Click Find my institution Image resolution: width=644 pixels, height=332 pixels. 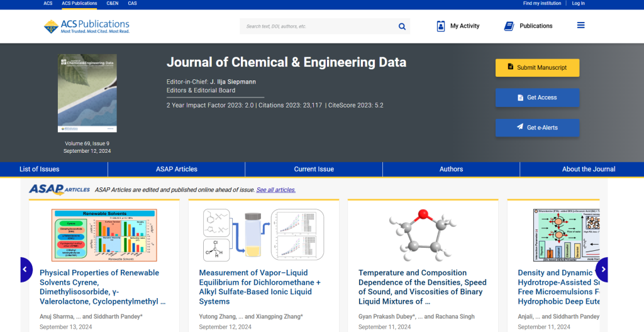[x=541, y=3]
